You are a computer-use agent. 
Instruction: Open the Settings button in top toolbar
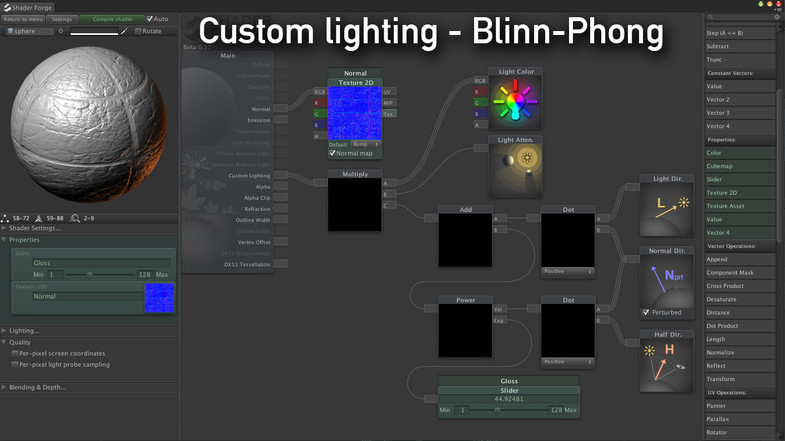(62, 19)
